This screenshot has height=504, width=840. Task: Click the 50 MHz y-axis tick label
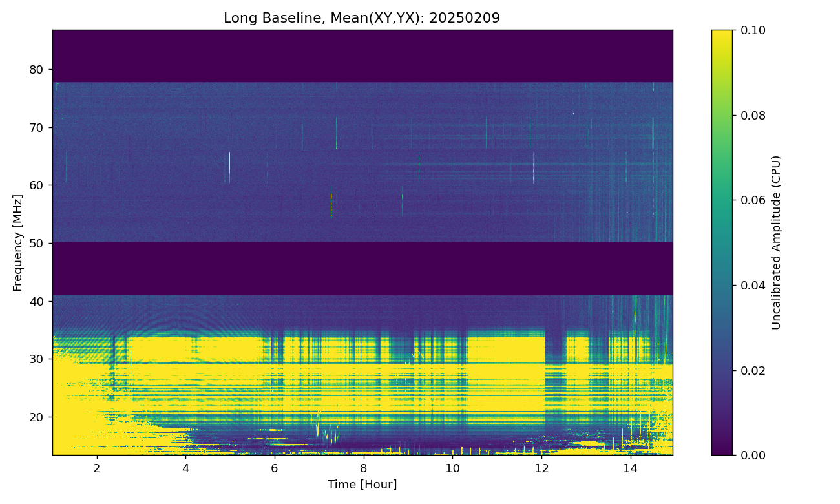pos(36,243)
